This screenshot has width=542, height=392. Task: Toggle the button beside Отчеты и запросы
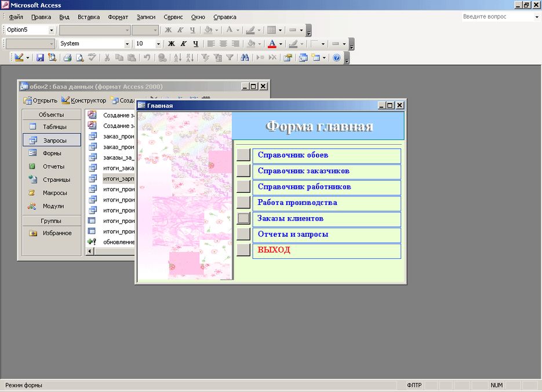point(243,234)
